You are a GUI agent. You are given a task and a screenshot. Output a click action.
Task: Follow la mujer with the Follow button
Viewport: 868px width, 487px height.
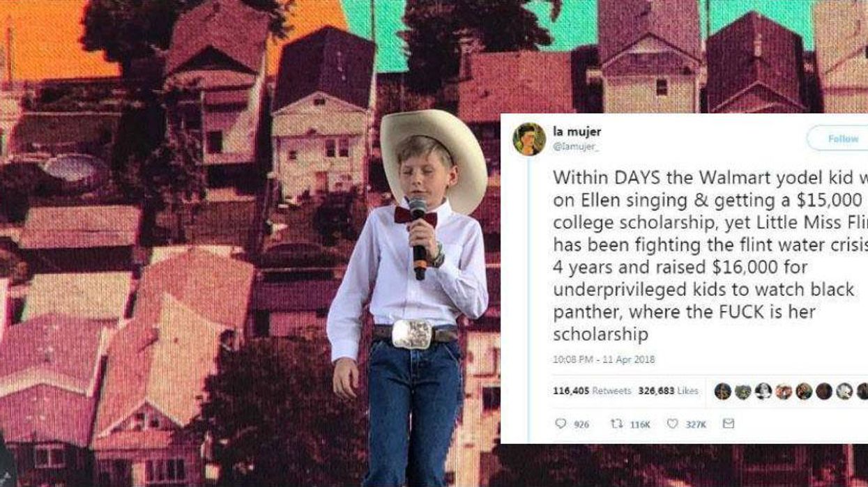click(x=838, y=139)
